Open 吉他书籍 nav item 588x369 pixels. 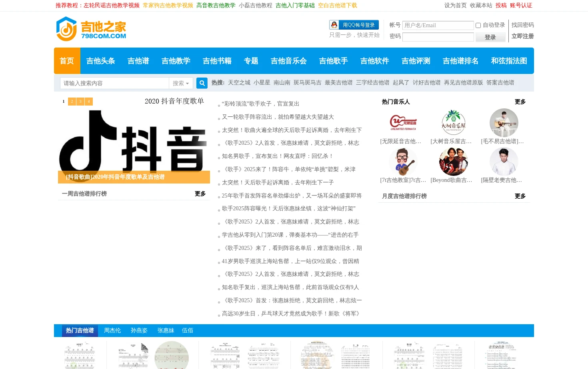point(217,61)
